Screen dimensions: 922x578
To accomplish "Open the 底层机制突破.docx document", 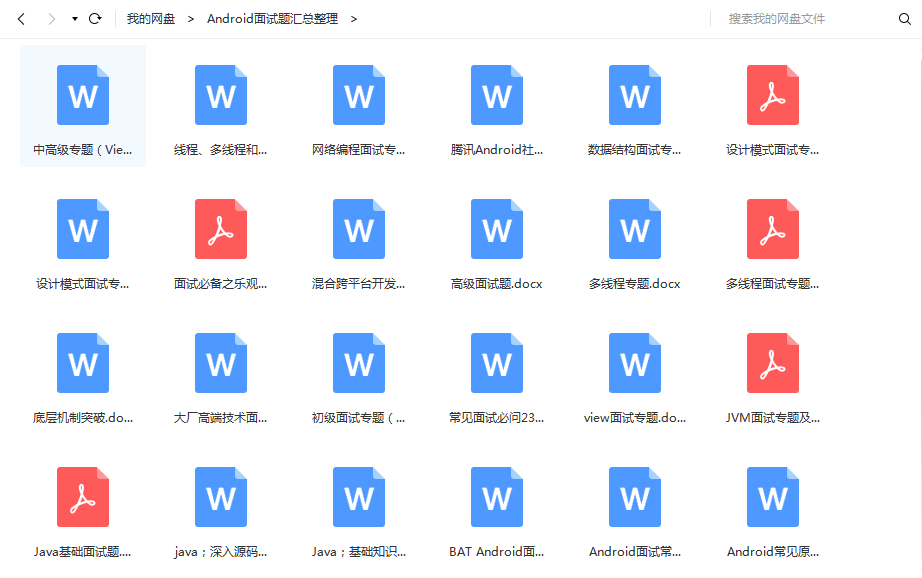I will [83, 363].
